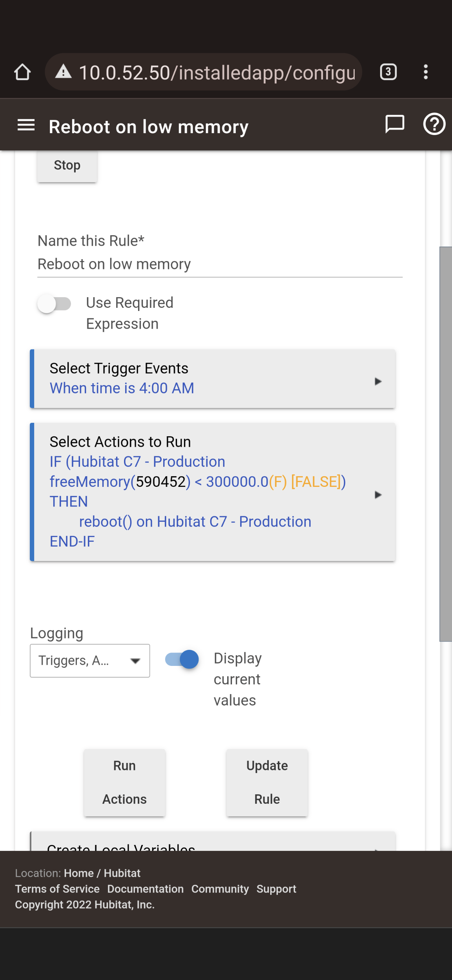Screen dimensions: 452x980
Task: Turn off Display current values toggle
Action: point(182,659)
